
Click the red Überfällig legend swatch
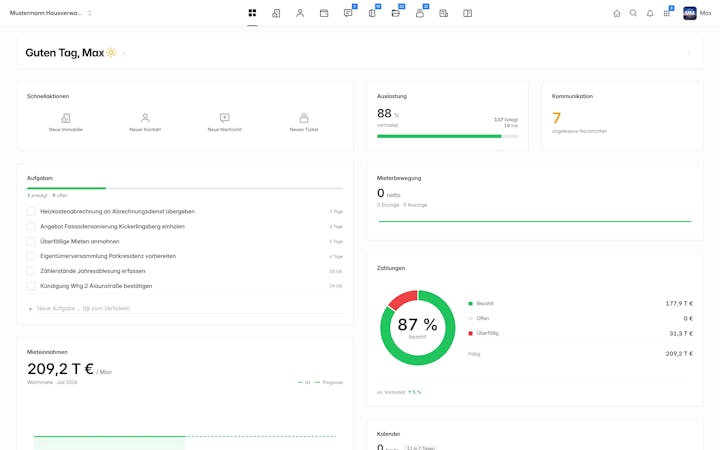(x=470, y=333)
